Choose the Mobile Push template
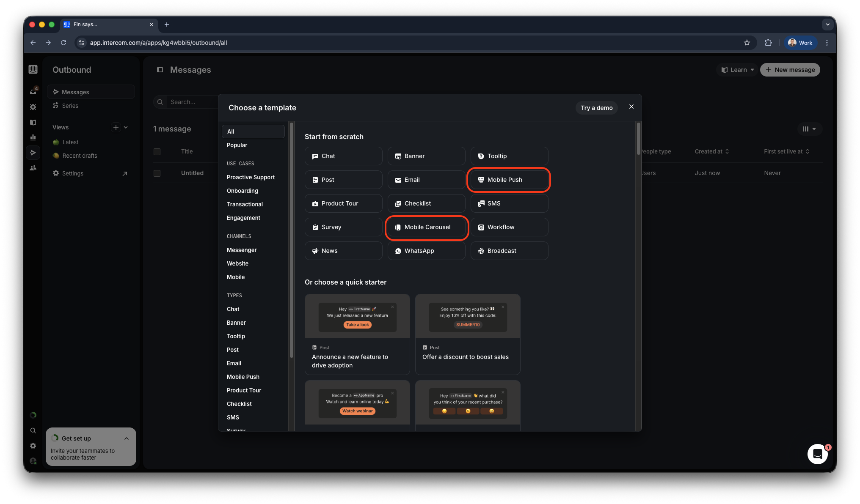The height and width of the screenshot is (504, 860). click(509, 180)
